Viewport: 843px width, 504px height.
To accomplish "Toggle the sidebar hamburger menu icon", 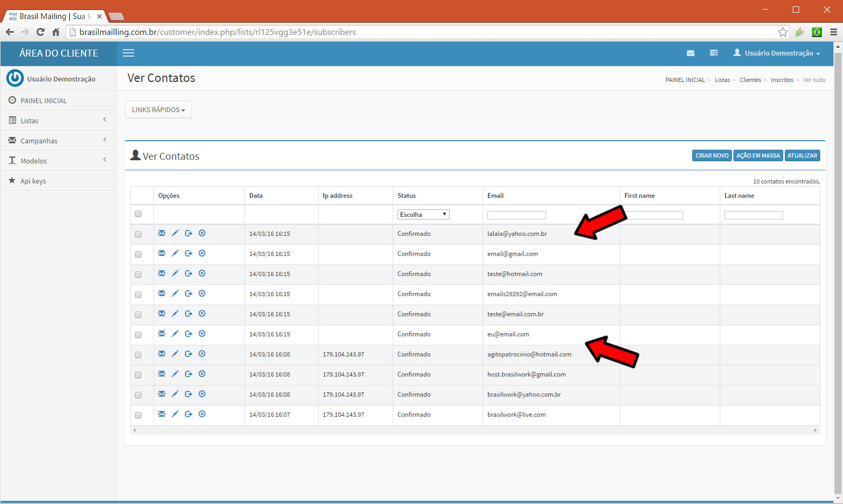I will pyautogui.click(x=129, y=53).
